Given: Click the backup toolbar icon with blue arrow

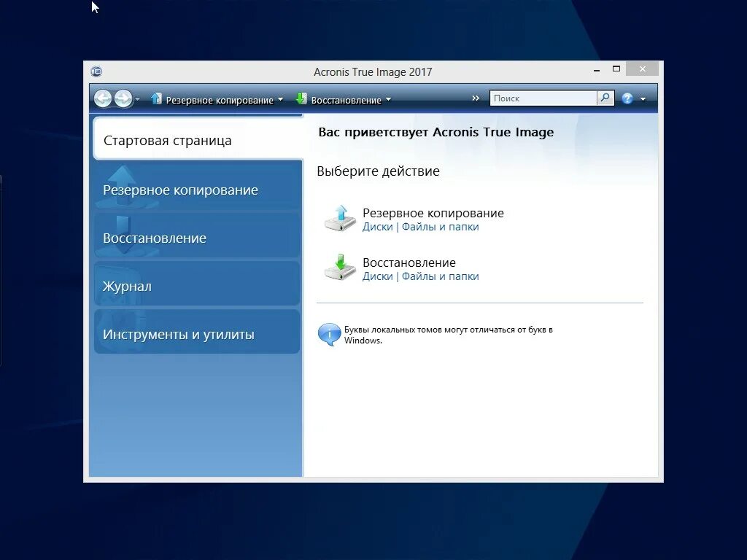Looking at the screenshot, I should pyautogui.click(x=156, y=98).
